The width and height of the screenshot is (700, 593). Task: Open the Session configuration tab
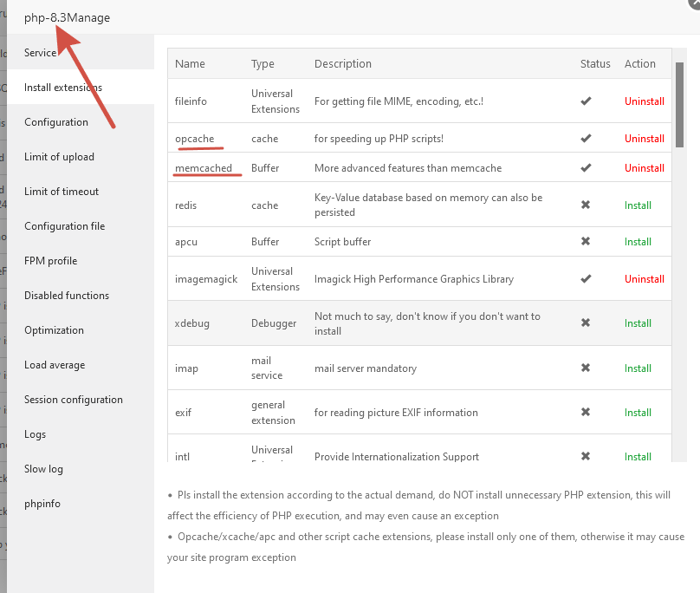(x=74, y=400)
